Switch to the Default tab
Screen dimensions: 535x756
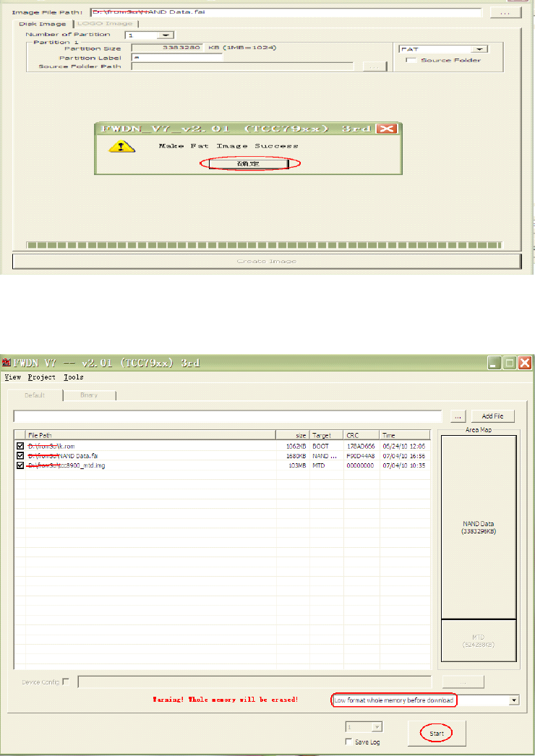point(35,395)
